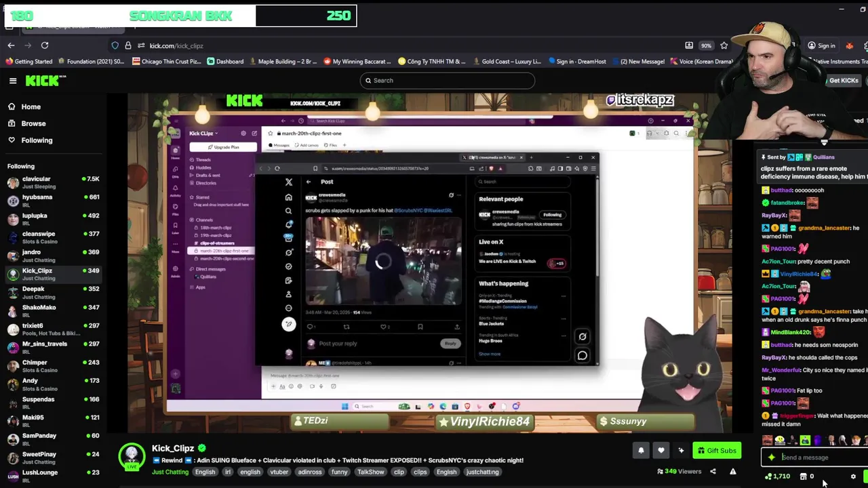868x488 pixels.
Task: Open cleanswipe's Slots & Casino channel
Action: point(53,237)
